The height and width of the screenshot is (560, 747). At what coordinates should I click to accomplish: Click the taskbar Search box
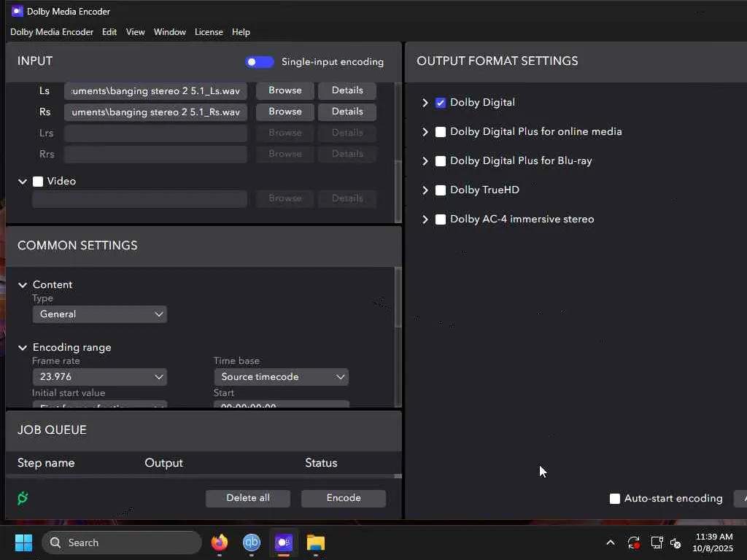[x=122, y=542]
